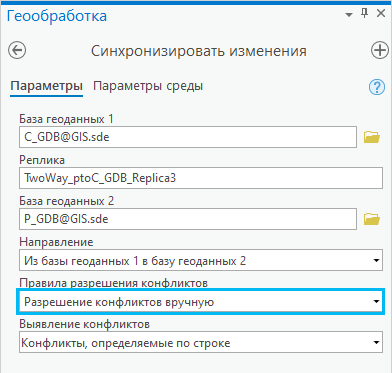
Task: Click the Реплика input field
Action: [x=201, y=178]
